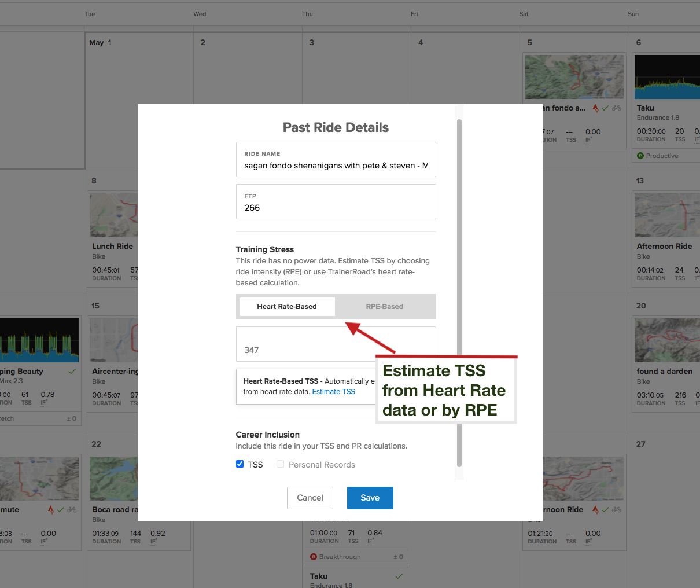700x588 pixels.
Task: Click the 03:10:05 duration on found a darden
Action: click(650, 395)
